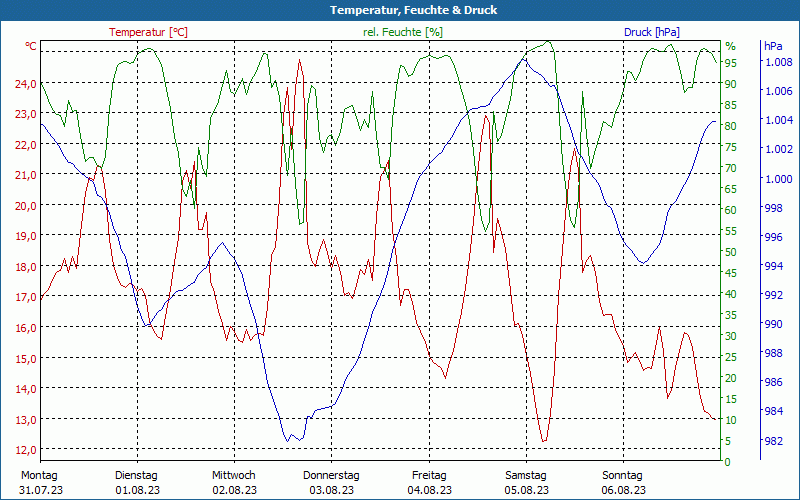
Task: Click the green % unit label
Action: pyautogui.click(x=730, y=46)
